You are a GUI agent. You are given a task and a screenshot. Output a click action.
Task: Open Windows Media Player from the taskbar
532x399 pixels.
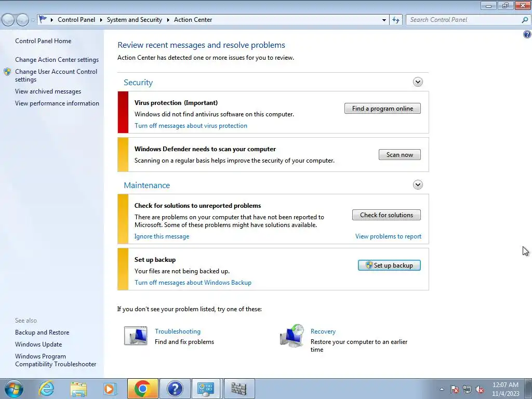pos(110,389)
